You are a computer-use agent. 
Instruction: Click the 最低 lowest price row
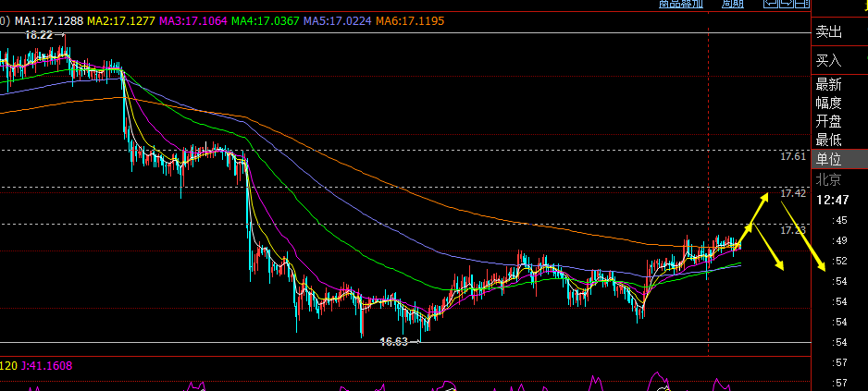pyautogui.click(x=839, y=140)
